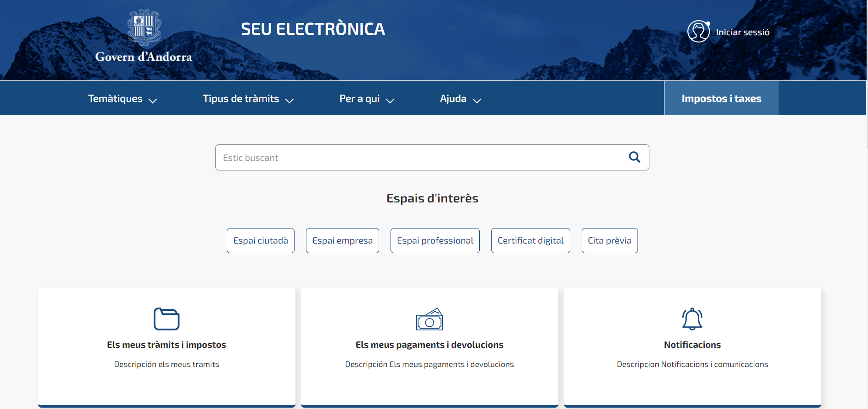This screenshot has height=409, width=868.
Task: Open the Tipus de tràmits dropdown
Action: [x=248, y=99]
